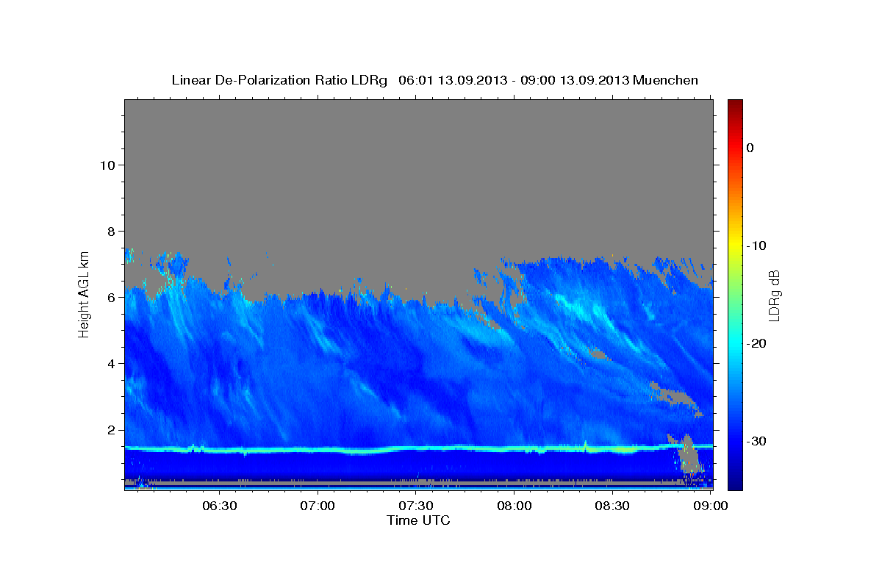Click the 'Muenchen' location in the title
882x588 pixels.
coord(665,80)
